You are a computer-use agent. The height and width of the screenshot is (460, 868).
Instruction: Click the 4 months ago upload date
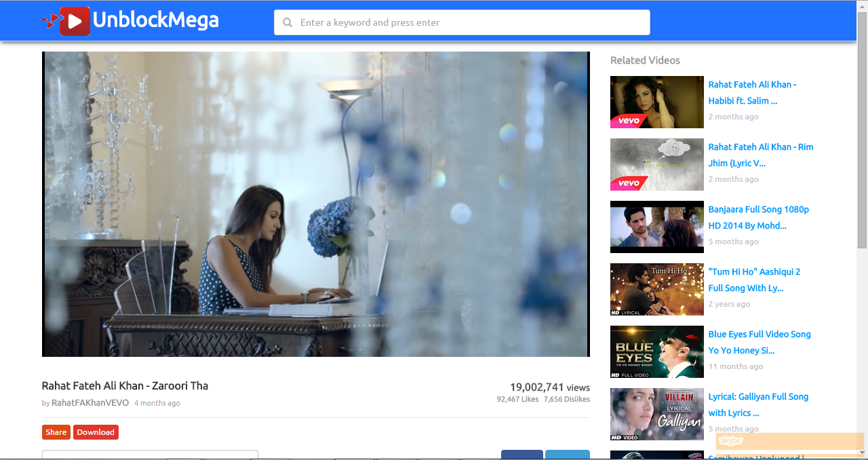pyautogui.click(x=157, y=403)
